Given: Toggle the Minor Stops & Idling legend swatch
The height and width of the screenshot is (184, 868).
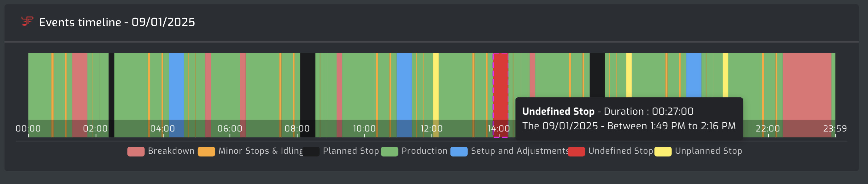Looking at the screenshot, I should pos(206,151).
